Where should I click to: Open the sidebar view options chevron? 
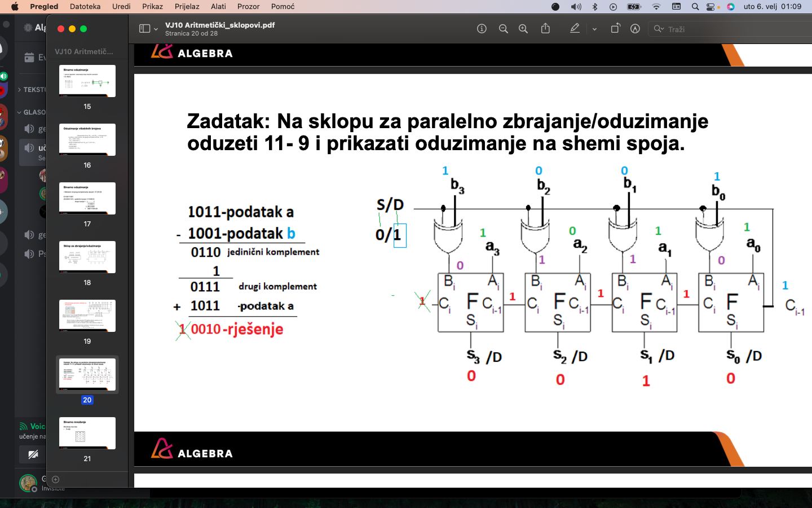[x=156, y=29]
